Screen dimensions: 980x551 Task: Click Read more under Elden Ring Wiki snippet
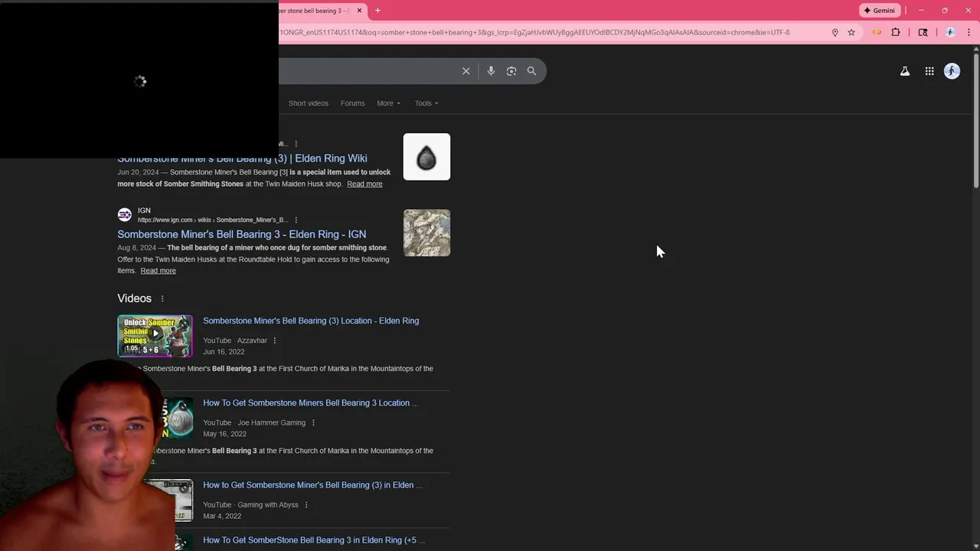(x=364, y=184)
